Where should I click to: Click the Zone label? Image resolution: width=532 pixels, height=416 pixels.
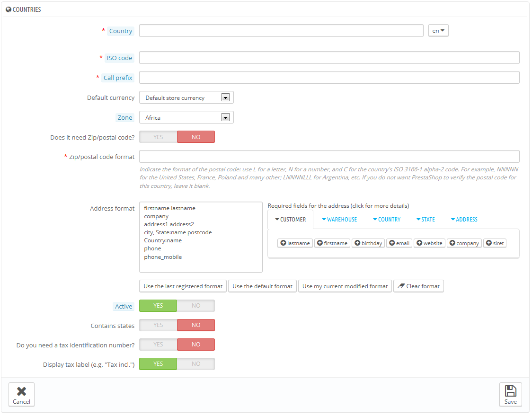125,118
